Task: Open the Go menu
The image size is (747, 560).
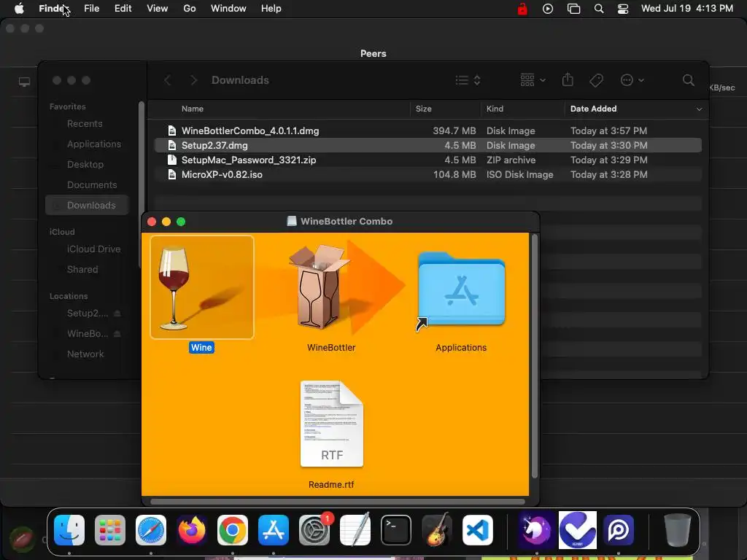Action: point(190,9)
